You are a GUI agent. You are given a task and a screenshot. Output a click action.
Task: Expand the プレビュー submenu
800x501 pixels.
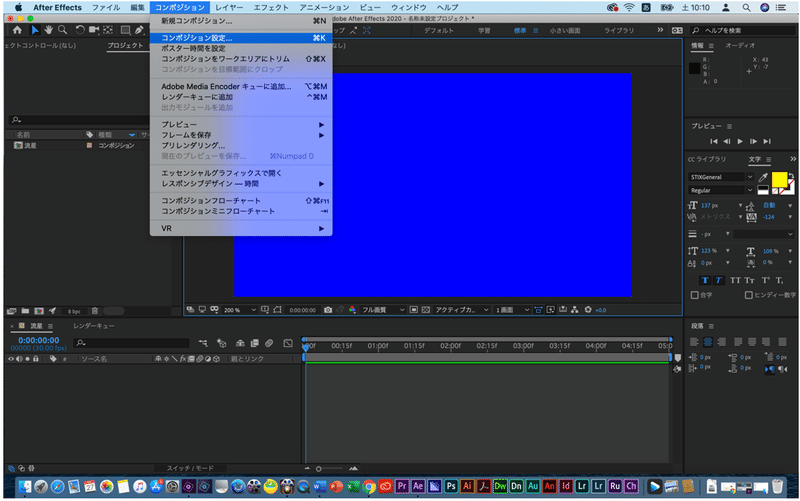(x=242, y=124)
